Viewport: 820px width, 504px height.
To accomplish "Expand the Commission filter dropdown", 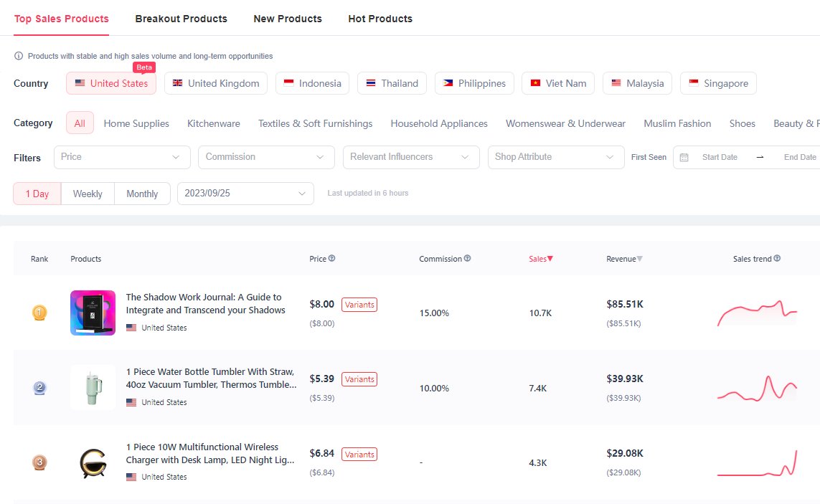I will (266, 157).
